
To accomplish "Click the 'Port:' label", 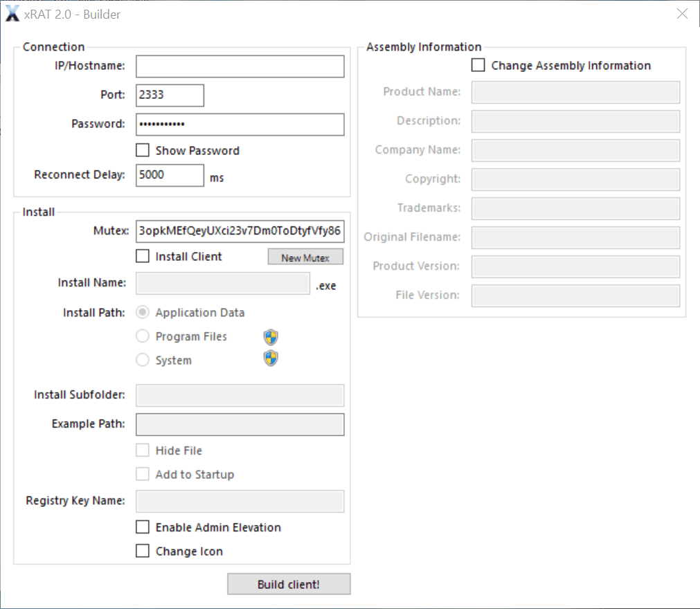I will click(112, 95).
